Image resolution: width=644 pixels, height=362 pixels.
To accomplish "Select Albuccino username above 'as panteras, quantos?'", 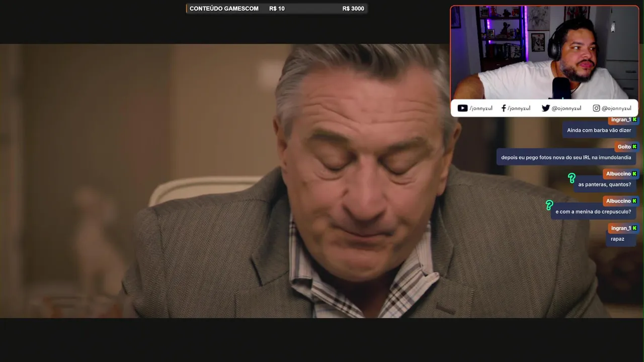I will click(x=618, y=174).
